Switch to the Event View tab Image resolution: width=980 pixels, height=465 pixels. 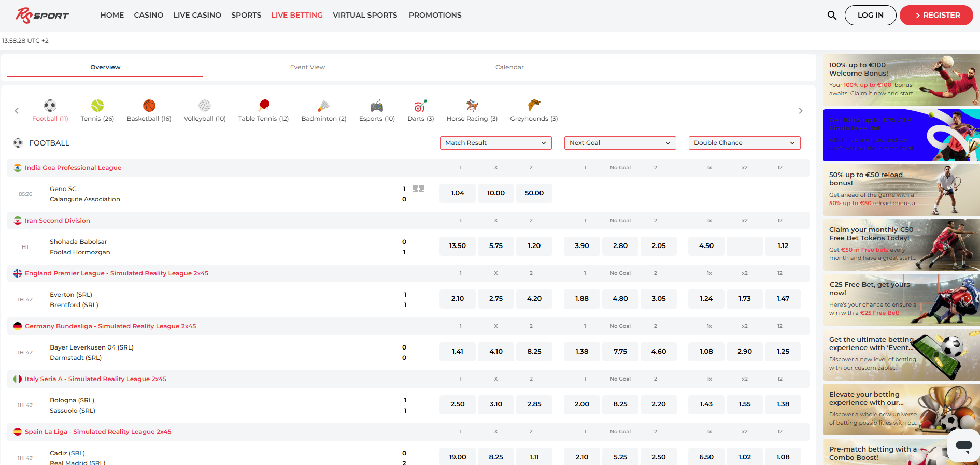pyautogui.click(x=307, y=67)
